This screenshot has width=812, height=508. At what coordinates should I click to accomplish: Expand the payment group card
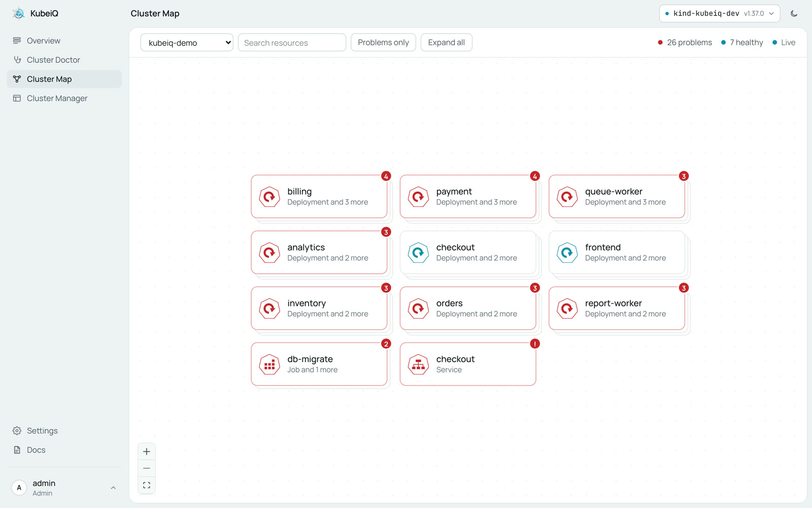point(468,197)
